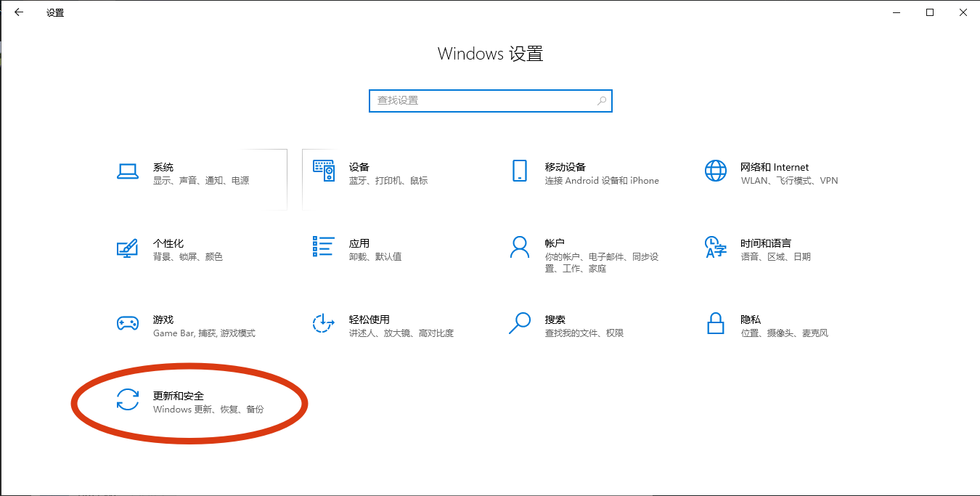
Task: Select the 更新和安全 category title
Action: pos(179,396)
